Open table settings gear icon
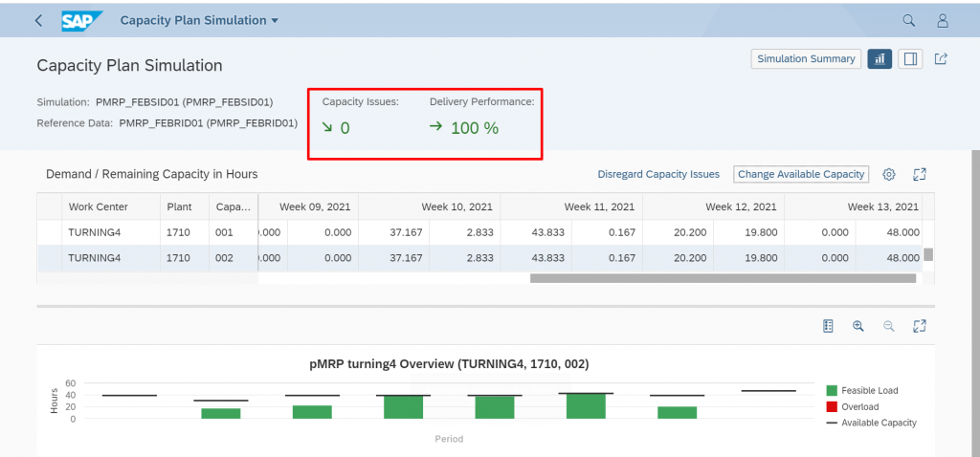Screen dimensions: 980x457 (x=889, y=174)
